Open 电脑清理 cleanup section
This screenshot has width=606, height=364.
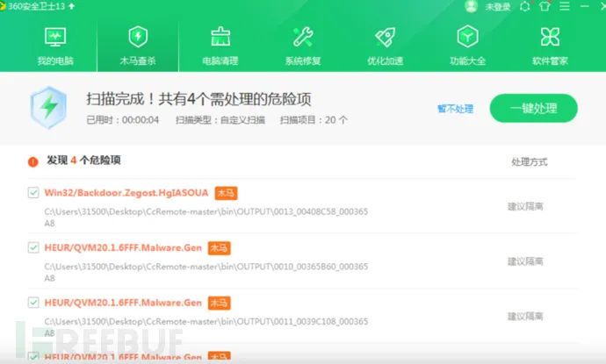(220, 46)
